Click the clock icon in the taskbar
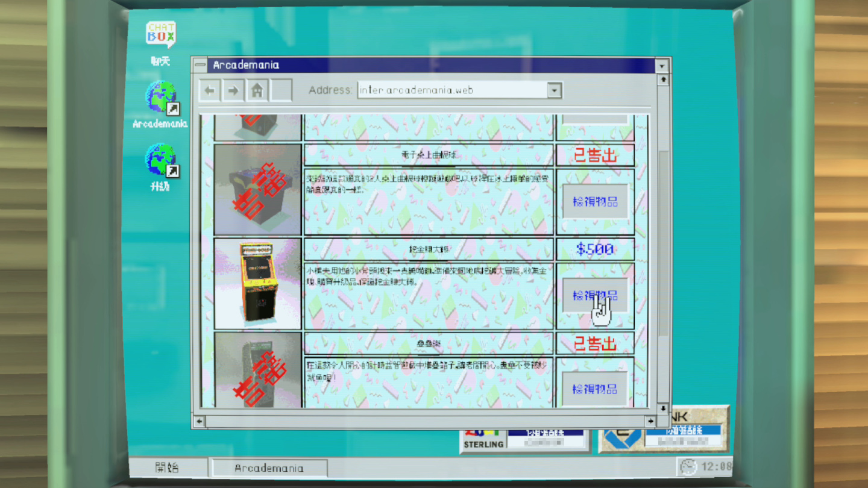Viewport: 868px width, 488px height. click(688, 466)
